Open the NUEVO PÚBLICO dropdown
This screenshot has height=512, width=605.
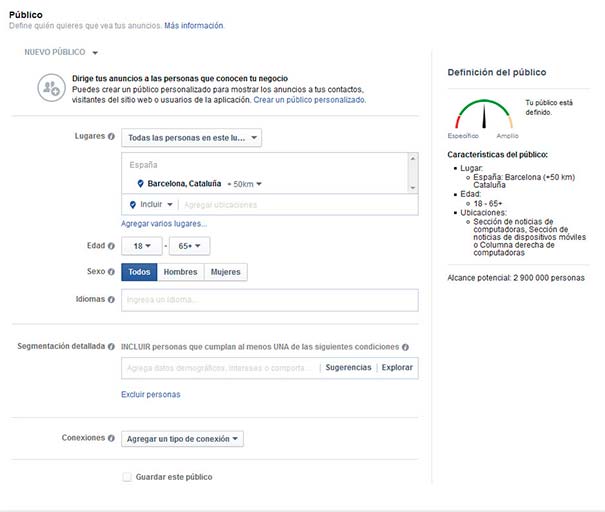(x=61, y=52)
